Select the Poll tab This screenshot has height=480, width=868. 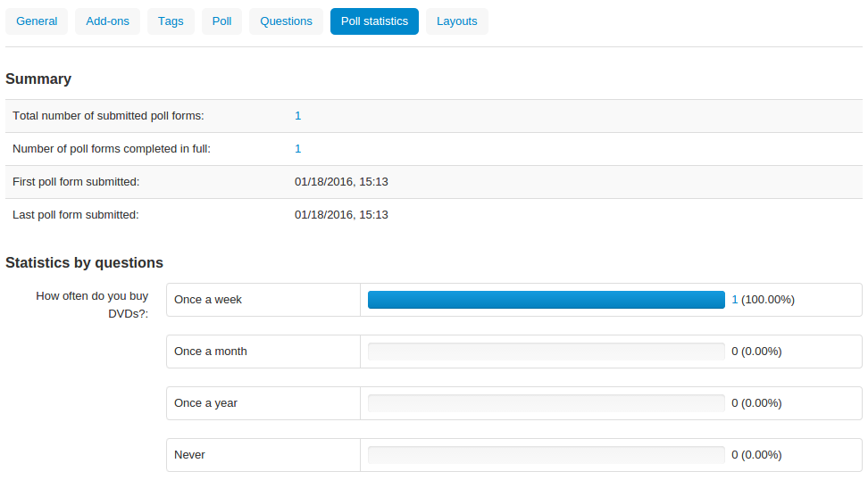click(x=221, y=21)
